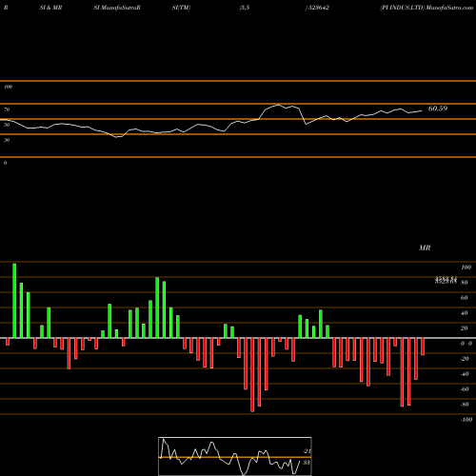The width and height of the screenshot is (476, 476).
Task: Click the RSI axis label 100
Action: (9, 87)
